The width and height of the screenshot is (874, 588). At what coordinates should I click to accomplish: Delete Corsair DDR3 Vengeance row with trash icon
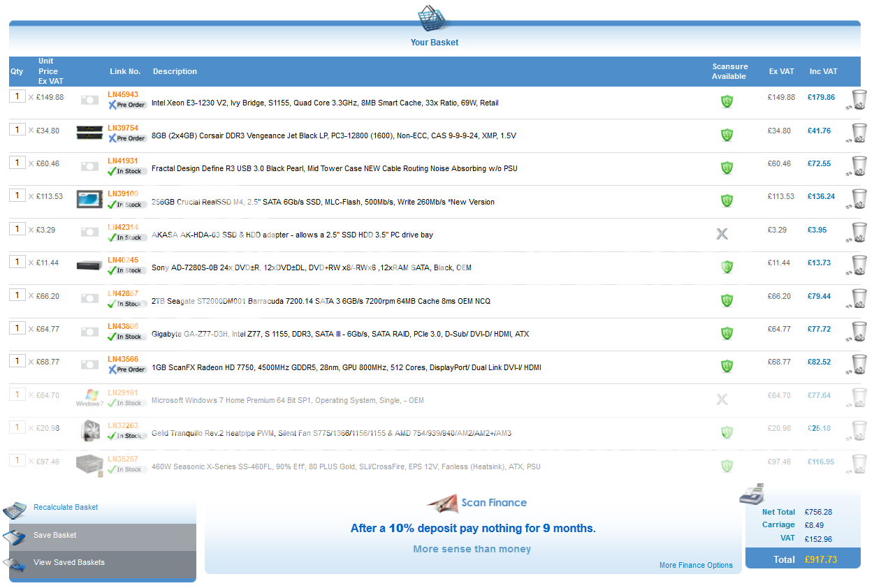pyautogui.click(x=857, y=133)
